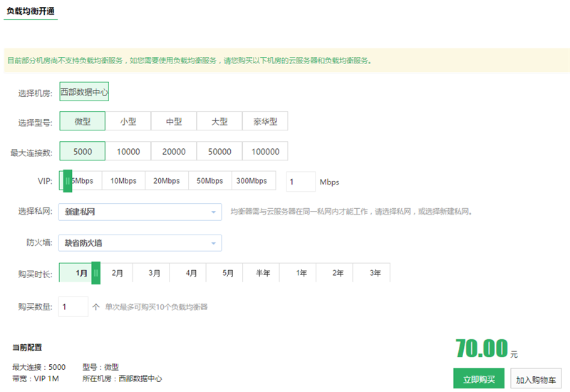Image resolution: width=570 pixels, height=392 pixels.
Task: Click the 均衡器需与云服务器 private network hint
Action: point(351,211)
